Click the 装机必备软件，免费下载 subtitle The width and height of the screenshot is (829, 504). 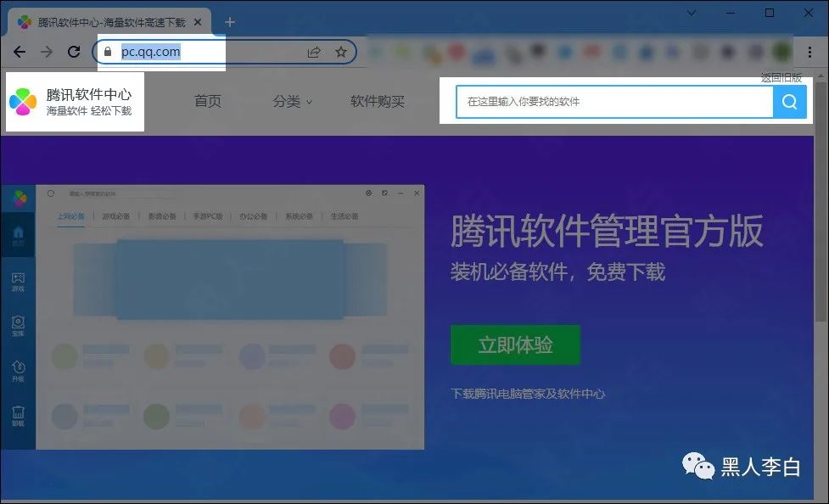557,272
